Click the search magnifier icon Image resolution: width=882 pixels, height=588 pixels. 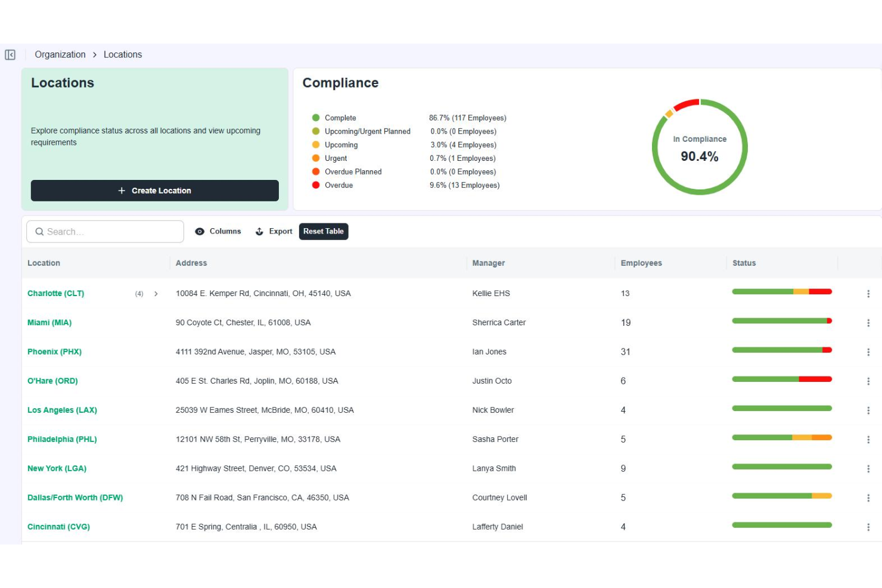point(39,232)
